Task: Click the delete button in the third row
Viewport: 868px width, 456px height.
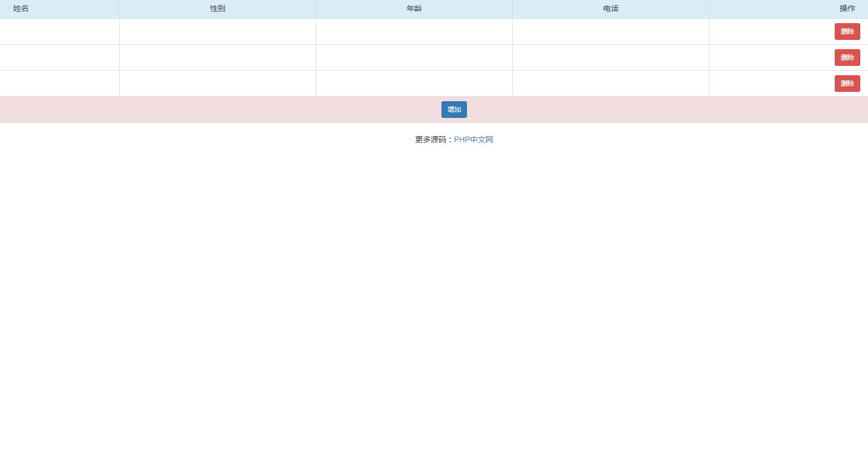Action: point(847,84)
